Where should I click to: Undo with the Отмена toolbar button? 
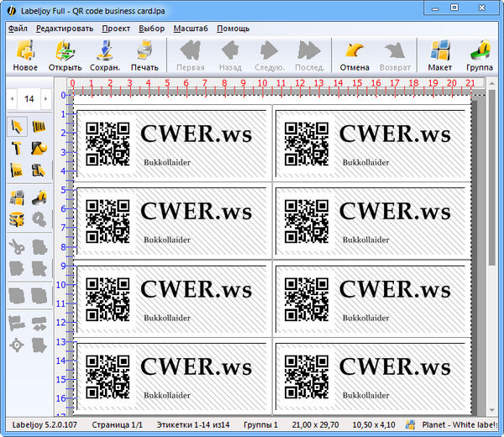354,55
